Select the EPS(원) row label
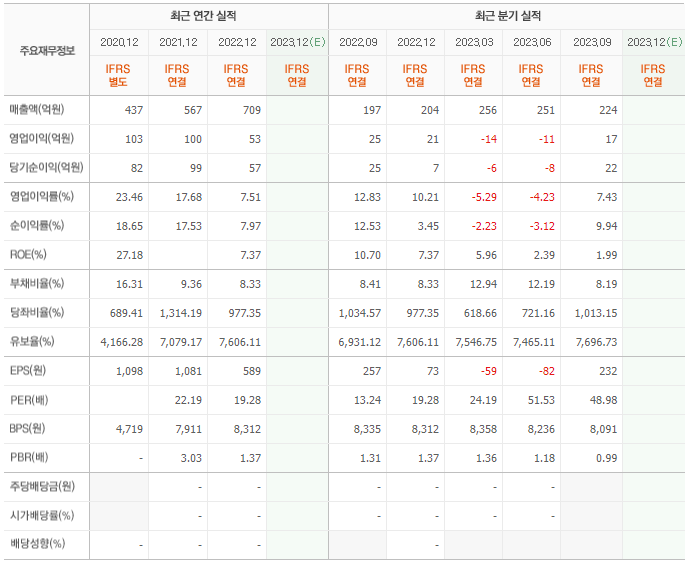Viewport: 695px width, 565px height. [27, 370]
